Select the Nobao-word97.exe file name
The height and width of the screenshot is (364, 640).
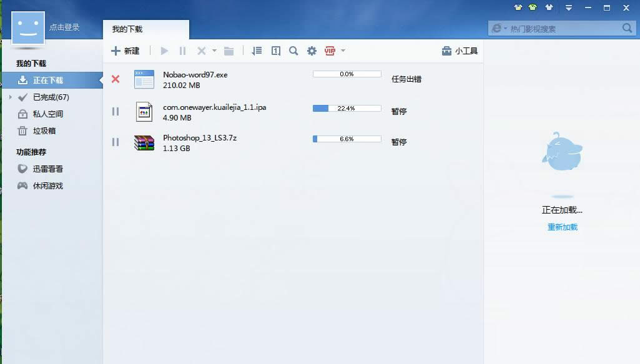195,75
